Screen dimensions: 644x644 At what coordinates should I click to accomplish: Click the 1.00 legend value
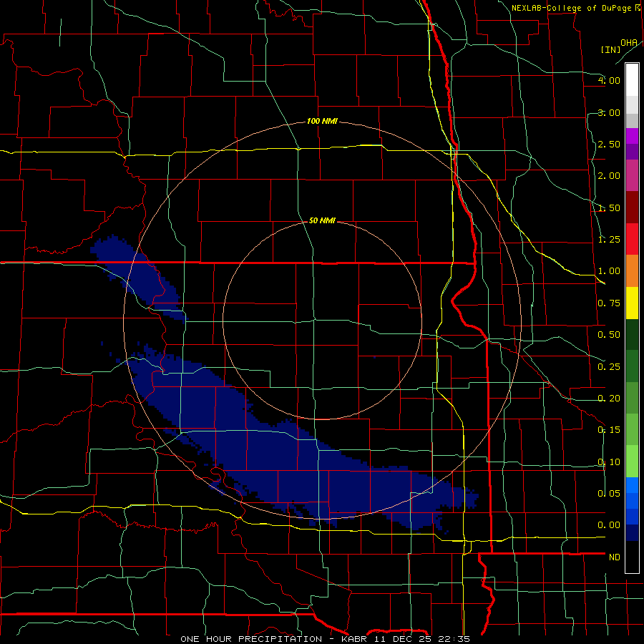609,271
